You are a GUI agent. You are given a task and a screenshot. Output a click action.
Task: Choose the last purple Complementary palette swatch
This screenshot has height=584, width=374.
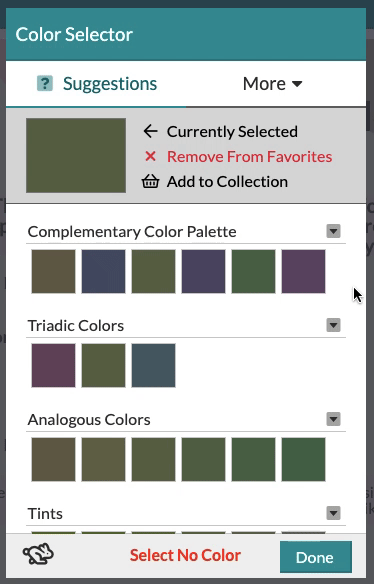(304, 272)
